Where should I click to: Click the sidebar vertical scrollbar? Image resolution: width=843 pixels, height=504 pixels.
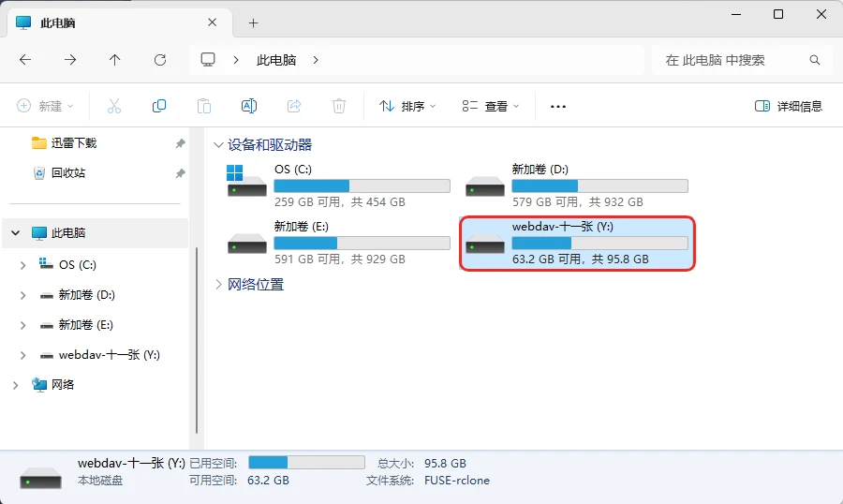pyautogui.click(x=197, y=340)
